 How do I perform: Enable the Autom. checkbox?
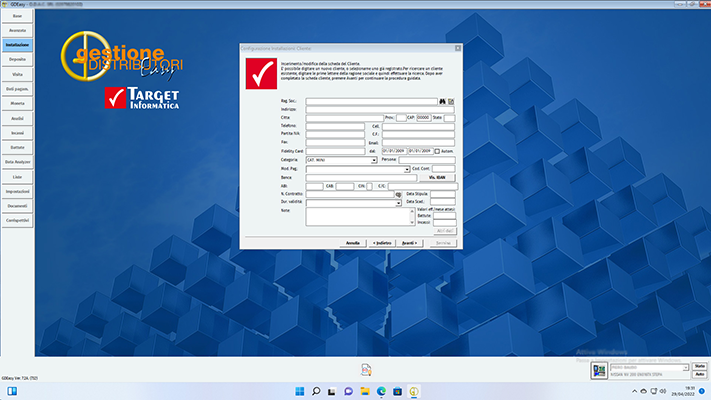tap(437, 151)
